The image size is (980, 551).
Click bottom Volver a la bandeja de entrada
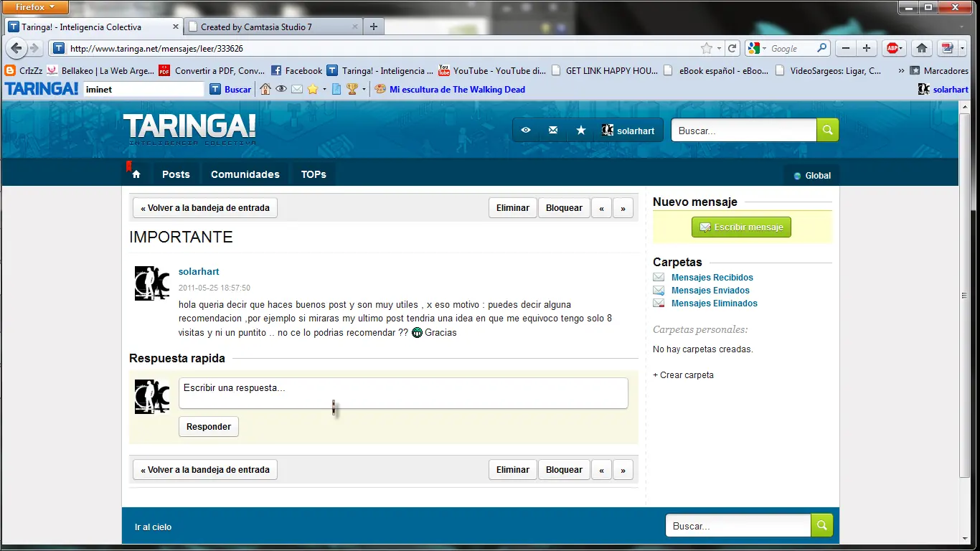(205, 469)
